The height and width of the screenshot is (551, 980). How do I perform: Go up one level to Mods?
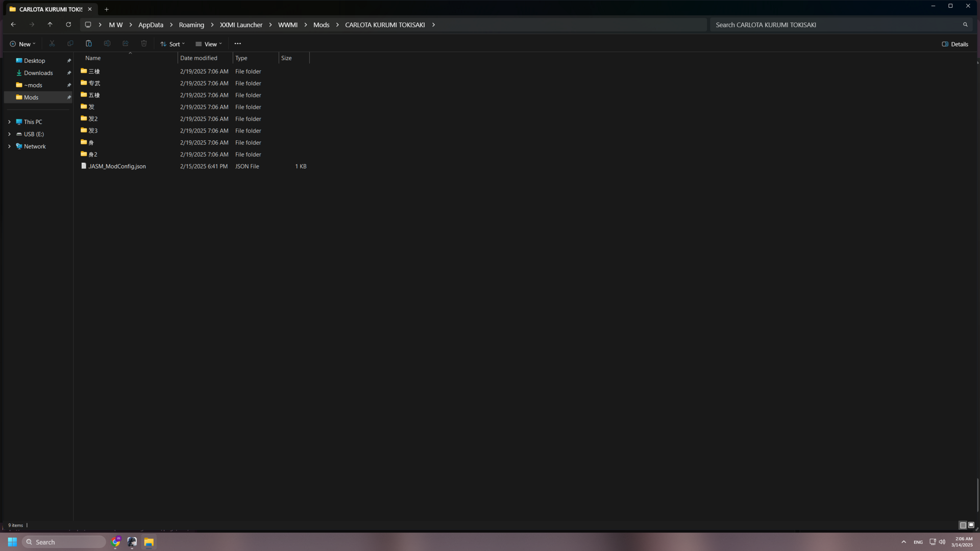point(50,24)
